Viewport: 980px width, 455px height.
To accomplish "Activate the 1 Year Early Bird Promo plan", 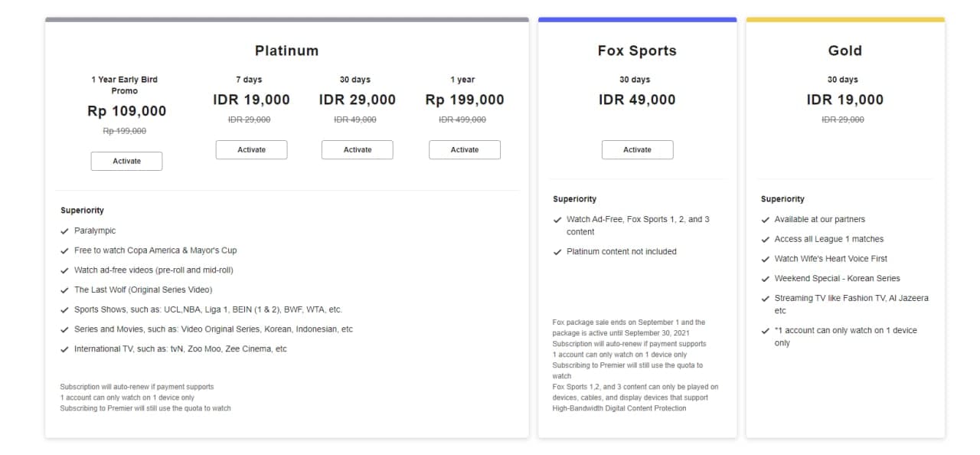I will [x=126, y=161].
